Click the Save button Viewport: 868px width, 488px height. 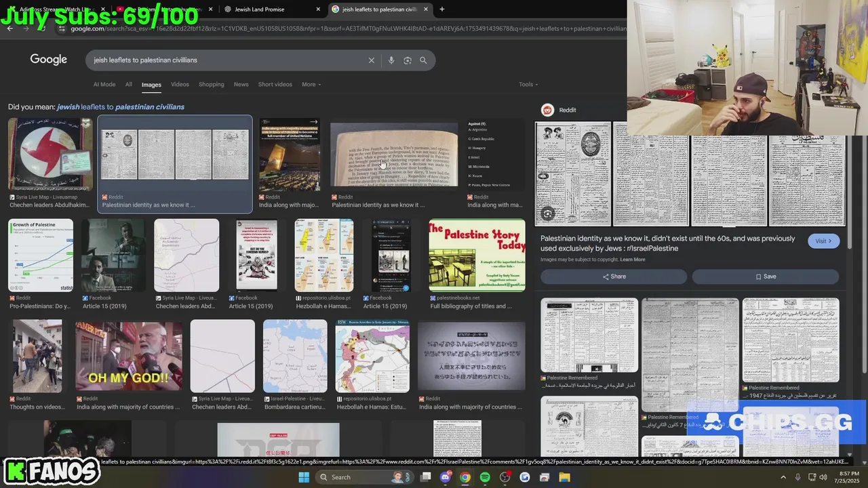click(766, 277)
